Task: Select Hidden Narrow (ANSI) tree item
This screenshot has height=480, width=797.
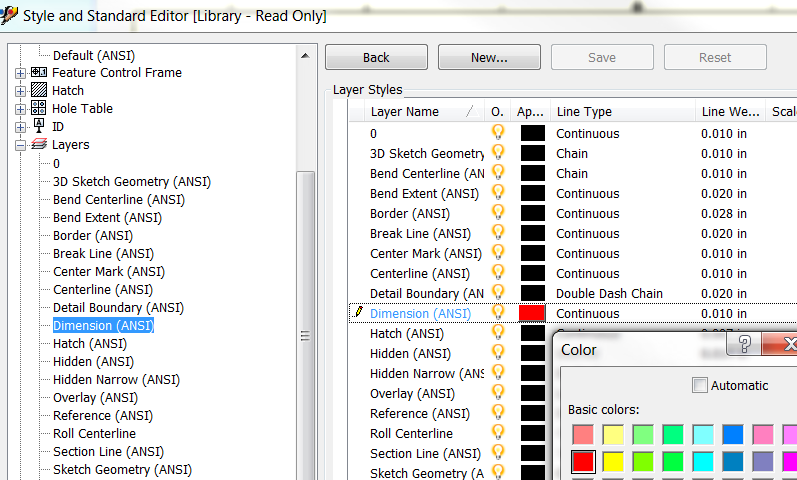Action: [x=116, y=379]
